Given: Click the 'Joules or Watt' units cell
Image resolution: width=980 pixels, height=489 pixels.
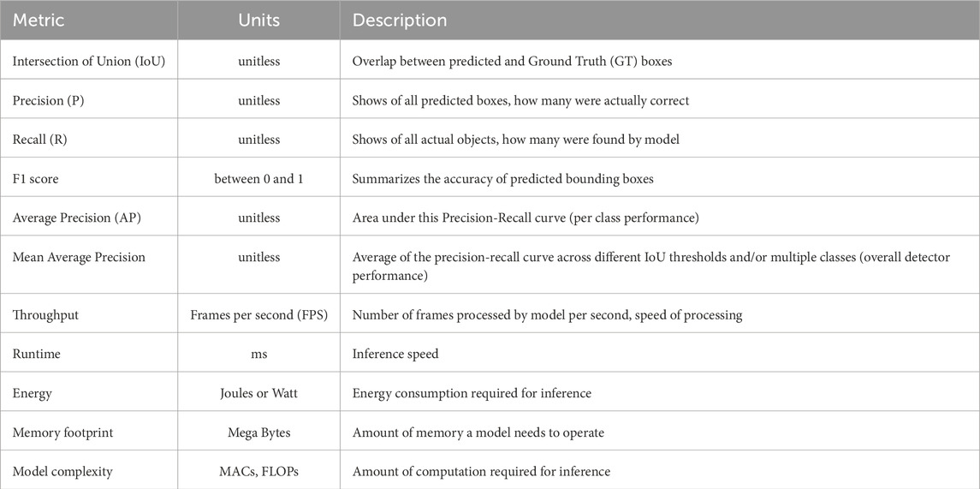Looking at the screenshot, I should pos(258,393).
